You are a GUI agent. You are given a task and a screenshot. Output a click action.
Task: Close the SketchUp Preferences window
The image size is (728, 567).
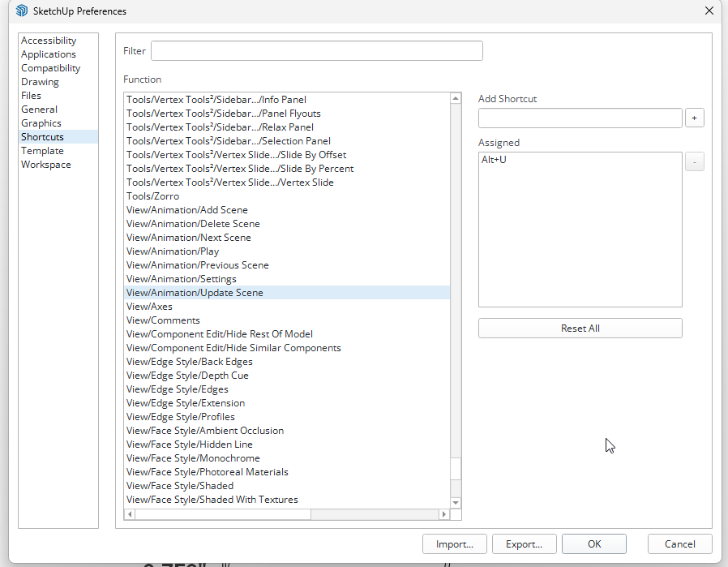[x=709, y=11]
